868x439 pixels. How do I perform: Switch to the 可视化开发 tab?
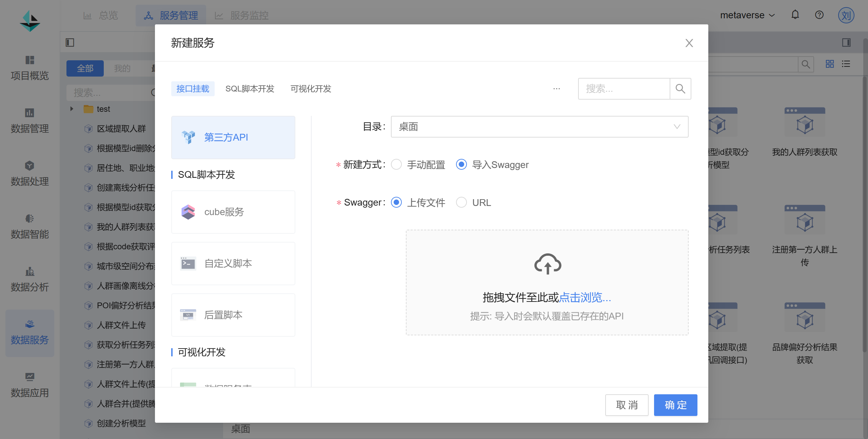click(x=311, y=89)
